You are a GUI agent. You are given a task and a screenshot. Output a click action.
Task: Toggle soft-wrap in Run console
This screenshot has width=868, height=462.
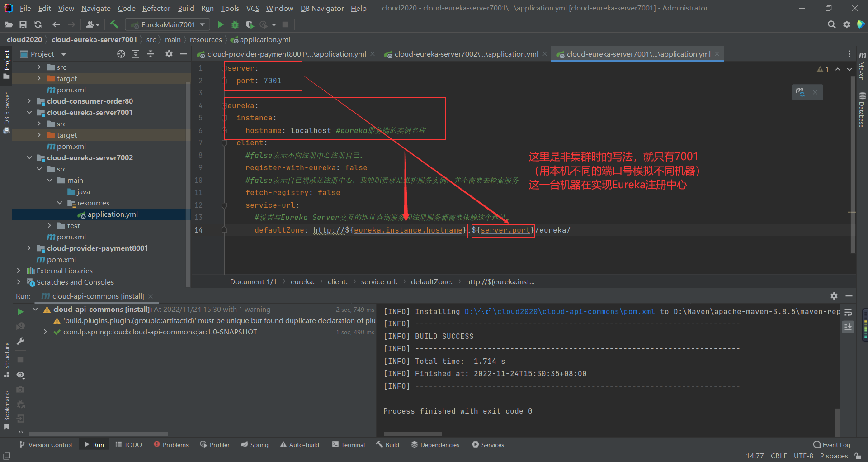coord(848,312)
